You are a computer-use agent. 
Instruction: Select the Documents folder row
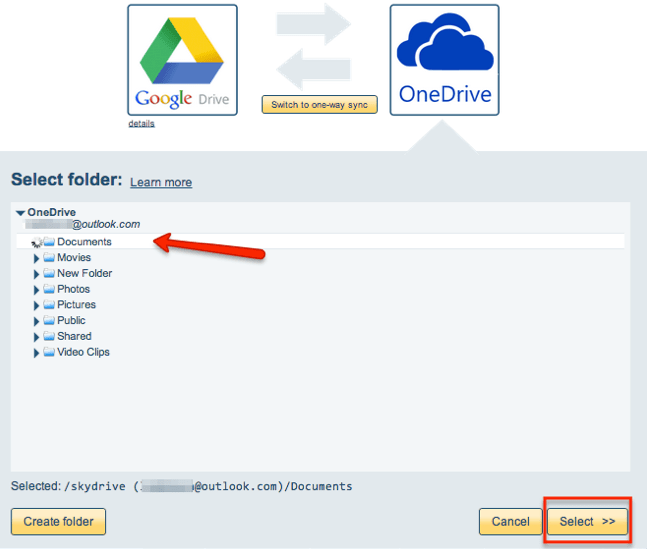point(320,241)
